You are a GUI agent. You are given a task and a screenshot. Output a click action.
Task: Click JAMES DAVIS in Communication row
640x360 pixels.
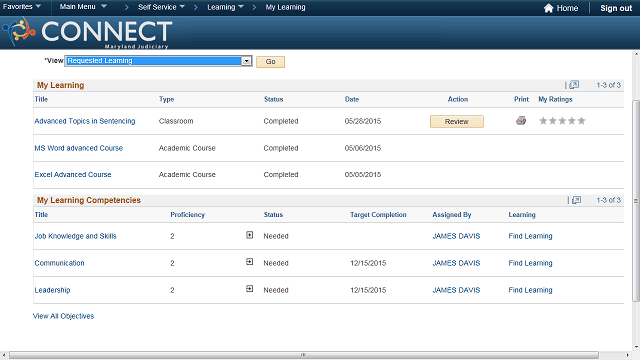click(456, 263)
